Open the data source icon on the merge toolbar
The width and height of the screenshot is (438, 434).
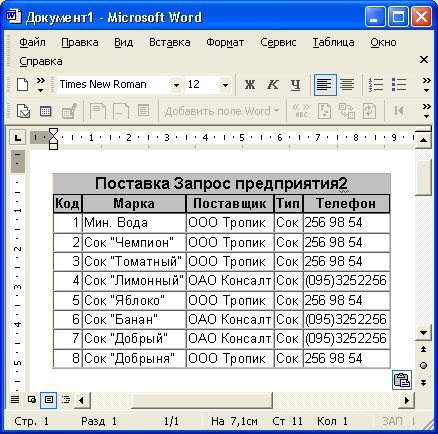[x=45, y=111]
